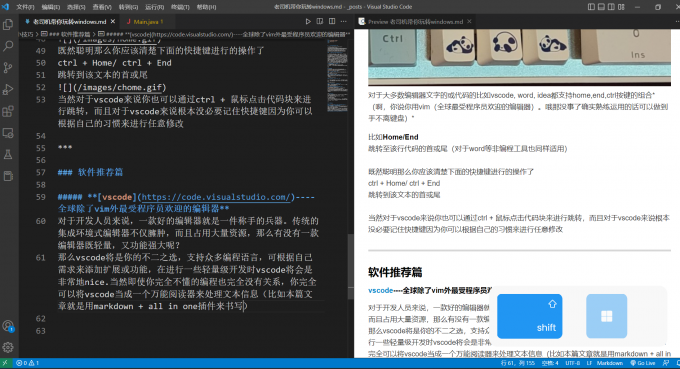Image resolution: width=680 pixels, height=369 pixels.
Task: Place cursor on empty line 62
Action: coord(191,318)
